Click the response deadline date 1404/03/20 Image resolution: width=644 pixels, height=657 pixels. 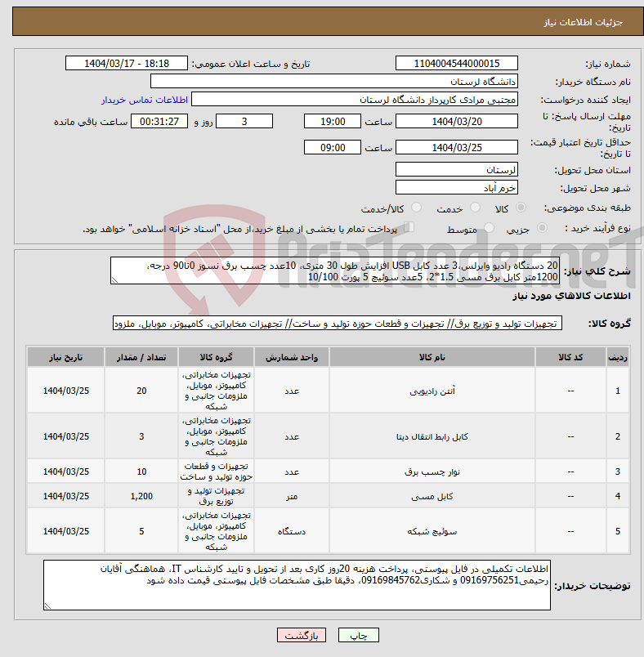coord(457,122)
